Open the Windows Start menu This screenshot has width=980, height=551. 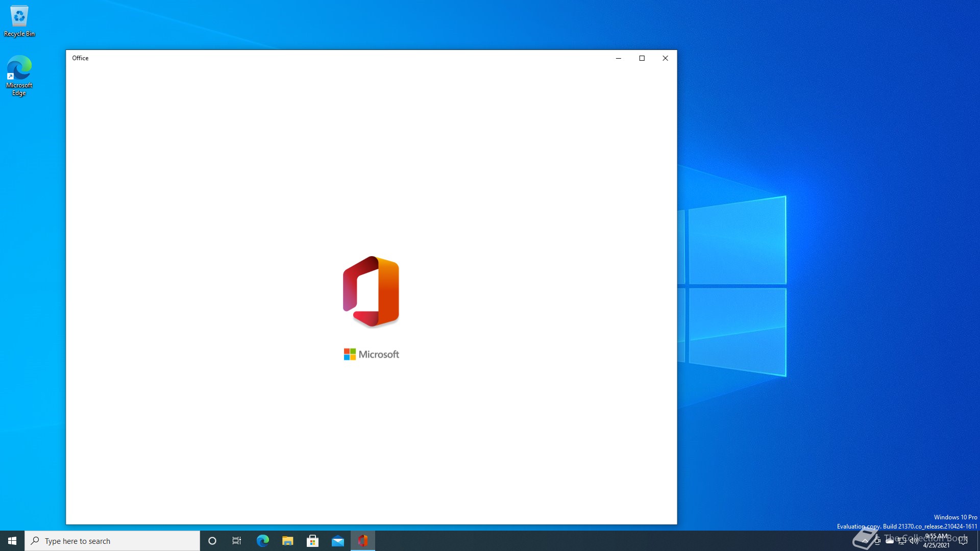[x=12, y=541]
